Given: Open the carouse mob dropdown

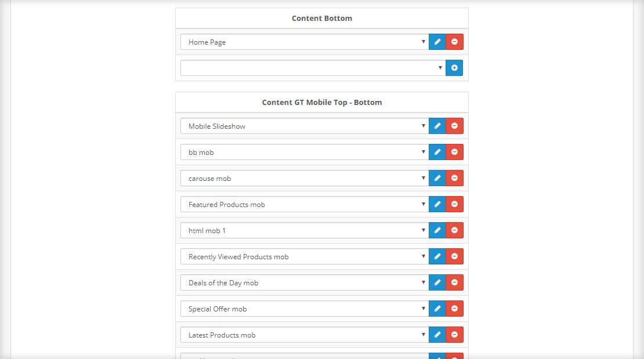Looking at the screenshot, I should pos(305,178).
